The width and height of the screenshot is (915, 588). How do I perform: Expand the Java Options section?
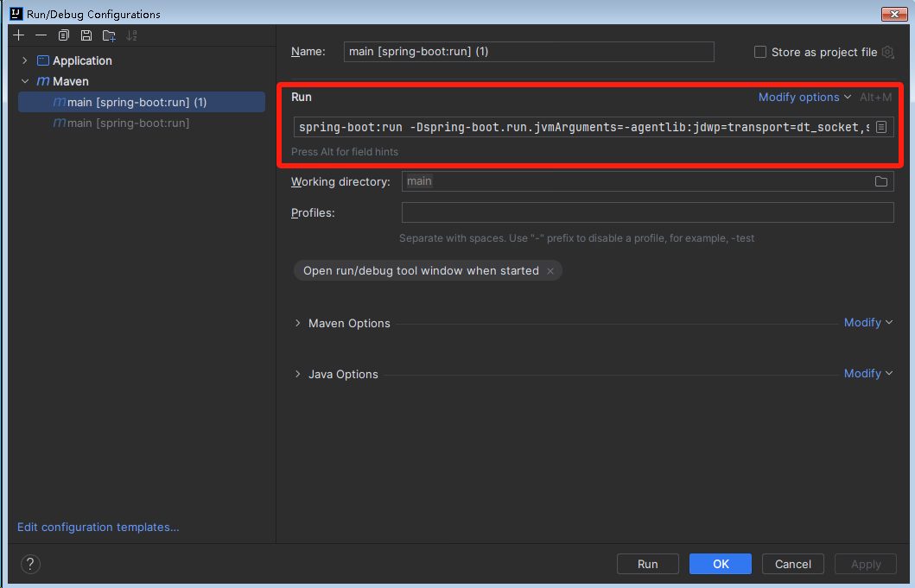click(297, 374)
